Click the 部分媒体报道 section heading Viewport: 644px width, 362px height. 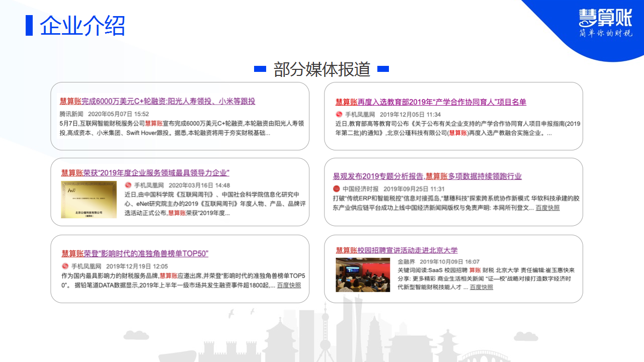click(322, 69)
